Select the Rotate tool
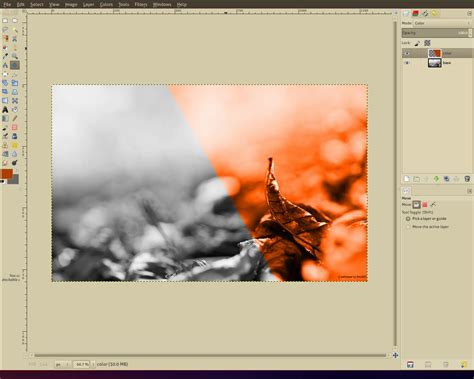 pos(5,83)
